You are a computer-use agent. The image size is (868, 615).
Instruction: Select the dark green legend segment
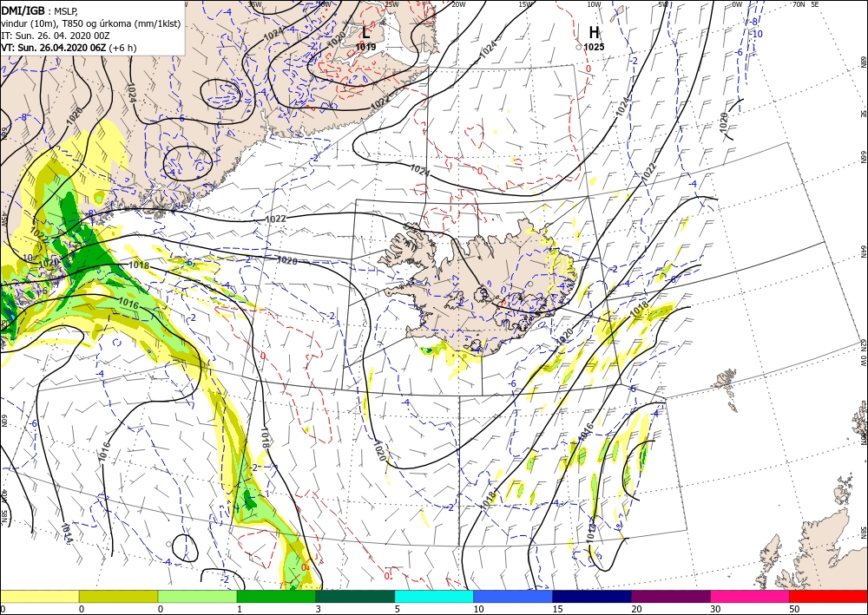coord(355,596)
